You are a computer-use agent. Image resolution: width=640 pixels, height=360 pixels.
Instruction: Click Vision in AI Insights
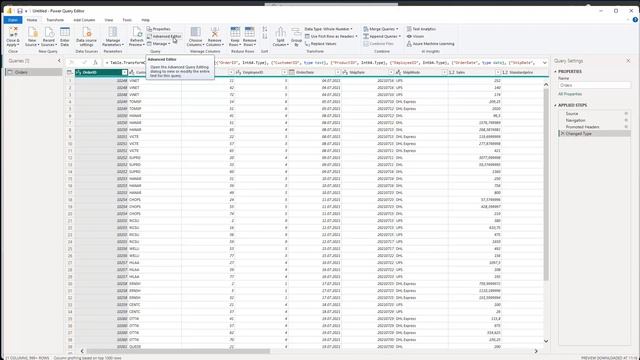coord(415,36)
